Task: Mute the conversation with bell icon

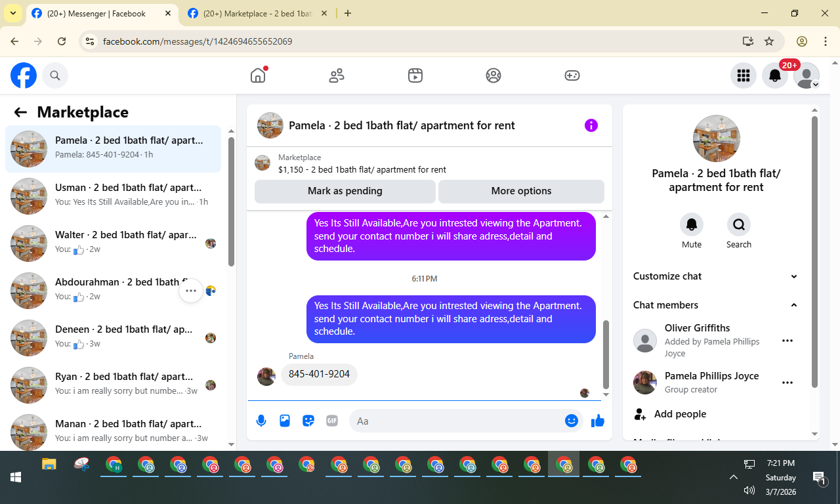Action: click(692, 224)
